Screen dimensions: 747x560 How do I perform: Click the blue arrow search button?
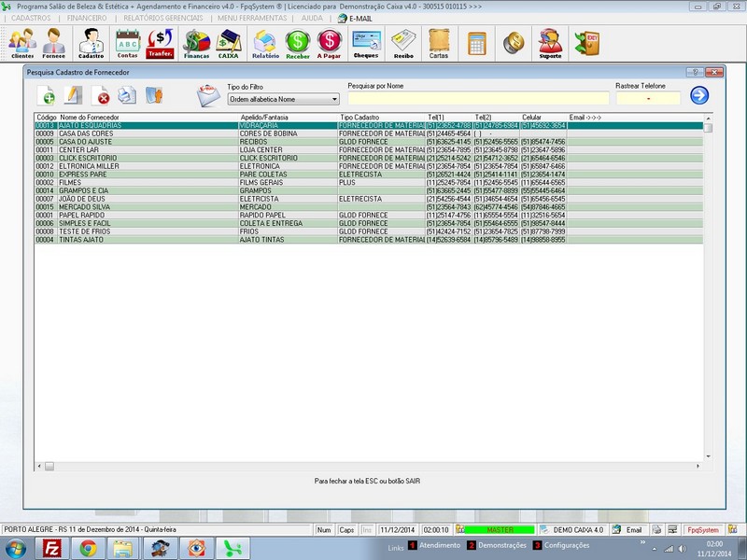point(699,95)
